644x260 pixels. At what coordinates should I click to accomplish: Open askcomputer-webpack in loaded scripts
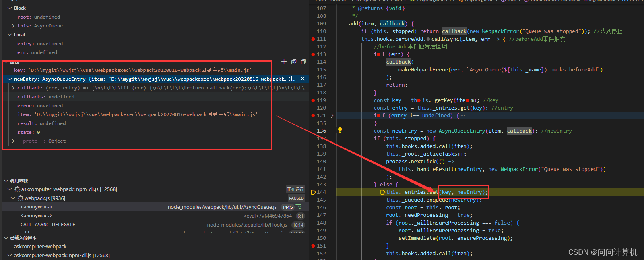tap(40, 246)
